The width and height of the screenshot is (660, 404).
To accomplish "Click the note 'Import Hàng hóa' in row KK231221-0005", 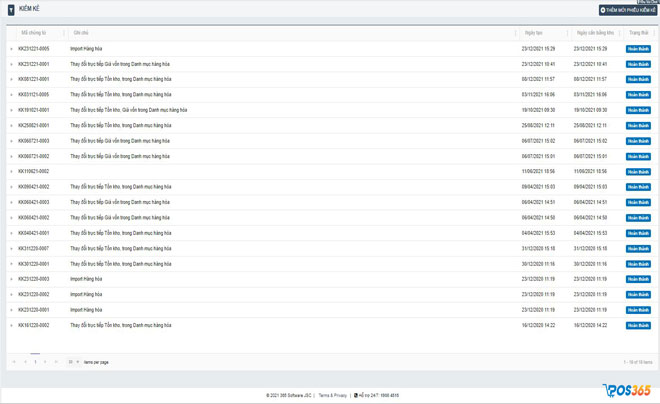I will click(86, 49).
